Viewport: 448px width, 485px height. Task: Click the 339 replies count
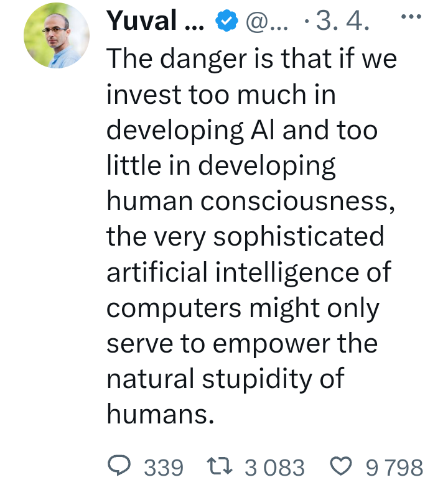click(164, 467)
